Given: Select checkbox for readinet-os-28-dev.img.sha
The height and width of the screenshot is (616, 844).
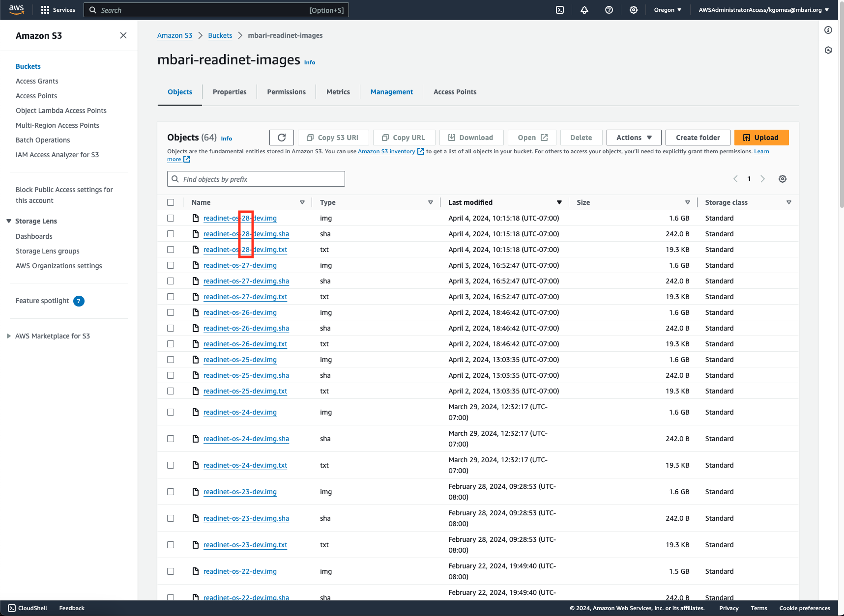Looking at the screenshot, I should tap(171, 234).
